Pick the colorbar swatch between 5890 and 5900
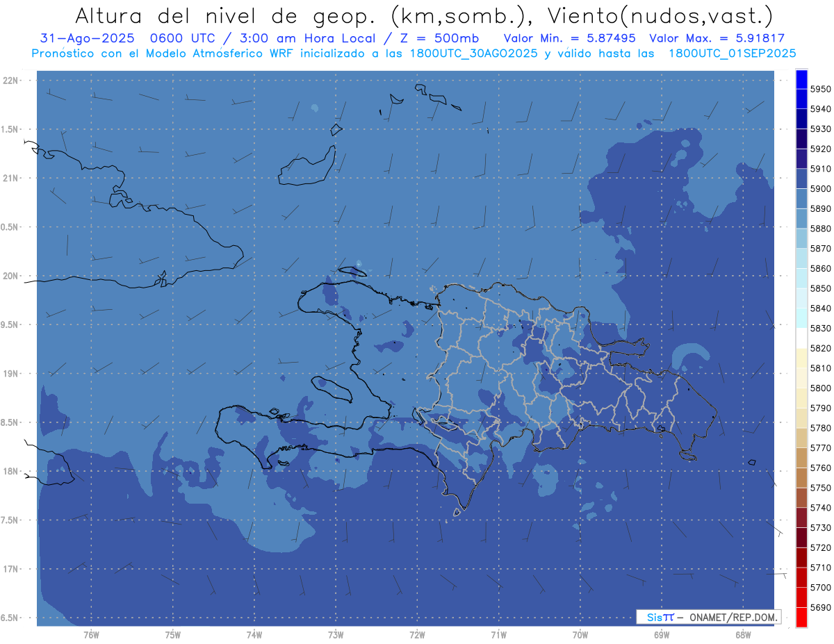The height and width of the screenshot is (644, 834). [801, 199]
